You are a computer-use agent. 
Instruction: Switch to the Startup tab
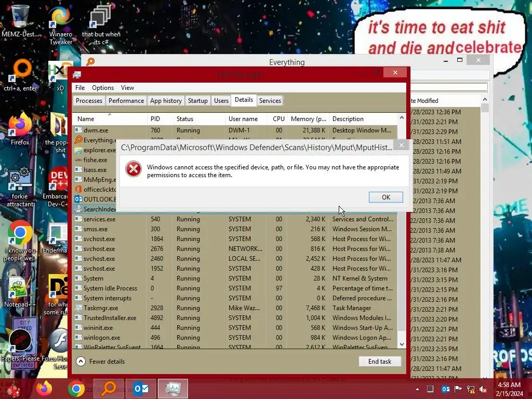click(198, 101)
